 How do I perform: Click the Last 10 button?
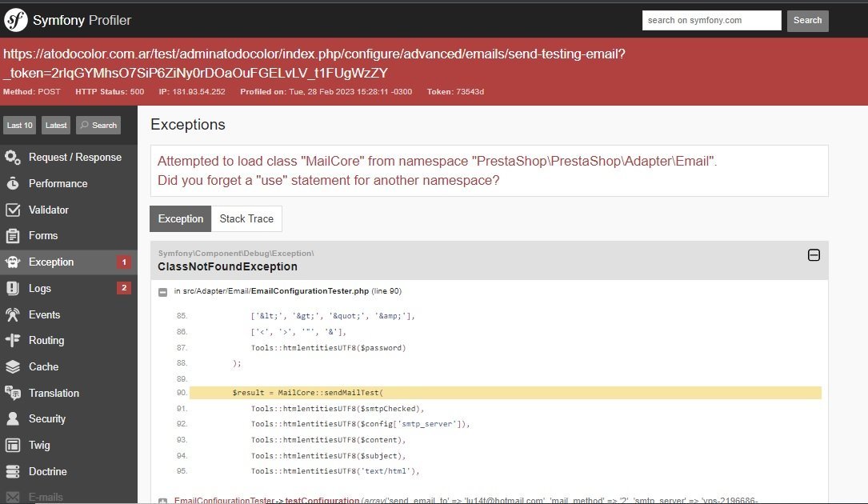20,125
